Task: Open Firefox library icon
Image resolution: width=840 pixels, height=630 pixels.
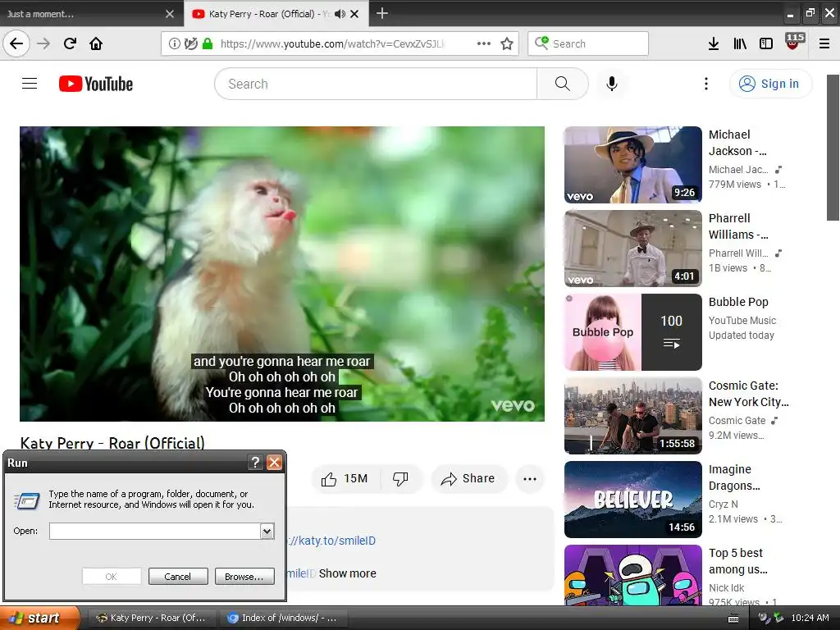Action: point(740,43)
